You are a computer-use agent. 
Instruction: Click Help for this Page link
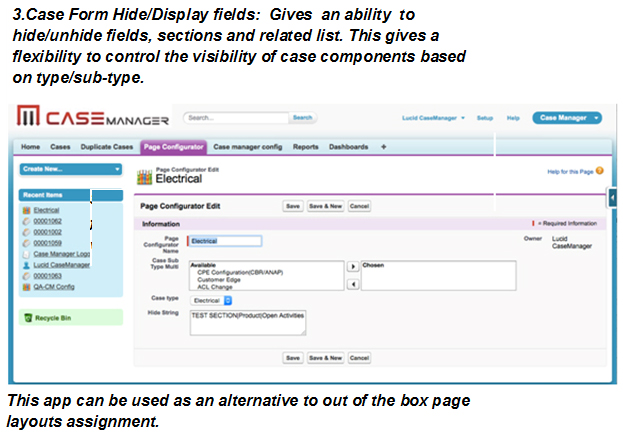(x=570, y=172)
